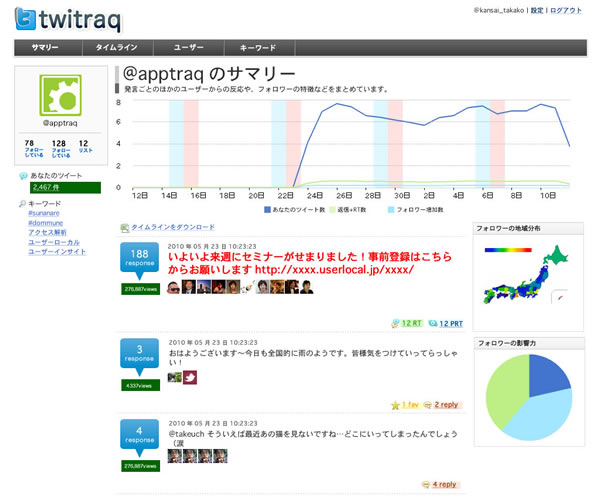This screenshot has width=600, height=499.
Task: Click the @kansai_takako username in header
Action: (499, 10)
